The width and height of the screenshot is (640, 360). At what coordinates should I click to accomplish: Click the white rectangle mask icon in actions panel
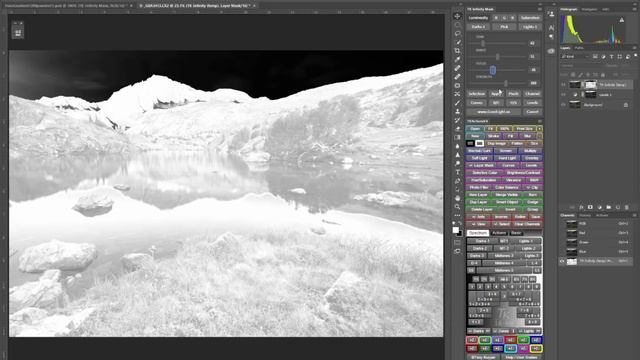[x=480, y=143]
